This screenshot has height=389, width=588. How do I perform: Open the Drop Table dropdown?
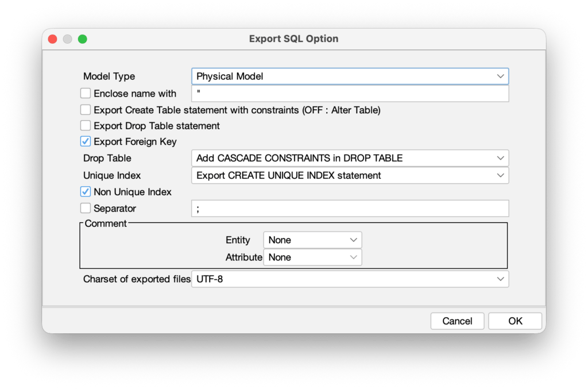click(350, 158)
